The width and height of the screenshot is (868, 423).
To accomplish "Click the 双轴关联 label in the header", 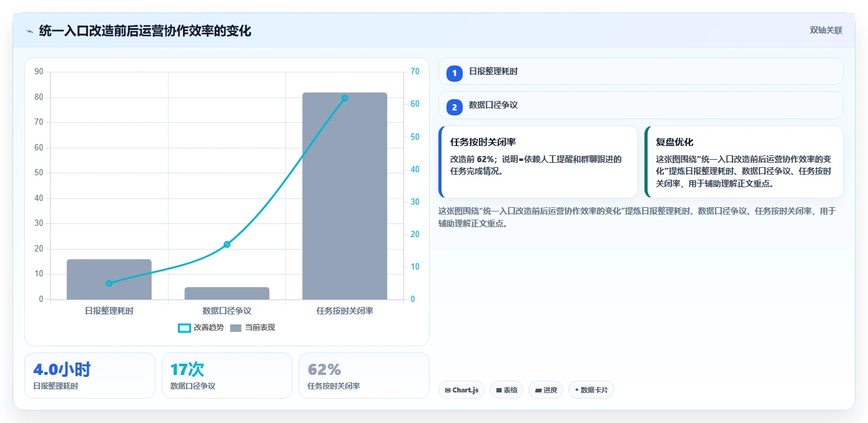I will coord(826,30).
